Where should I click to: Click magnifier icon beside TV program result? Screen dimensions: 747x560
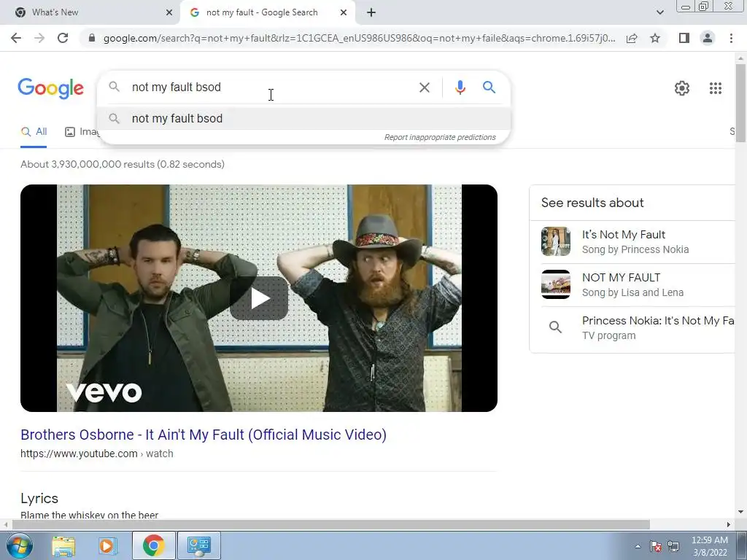point(555,327)
